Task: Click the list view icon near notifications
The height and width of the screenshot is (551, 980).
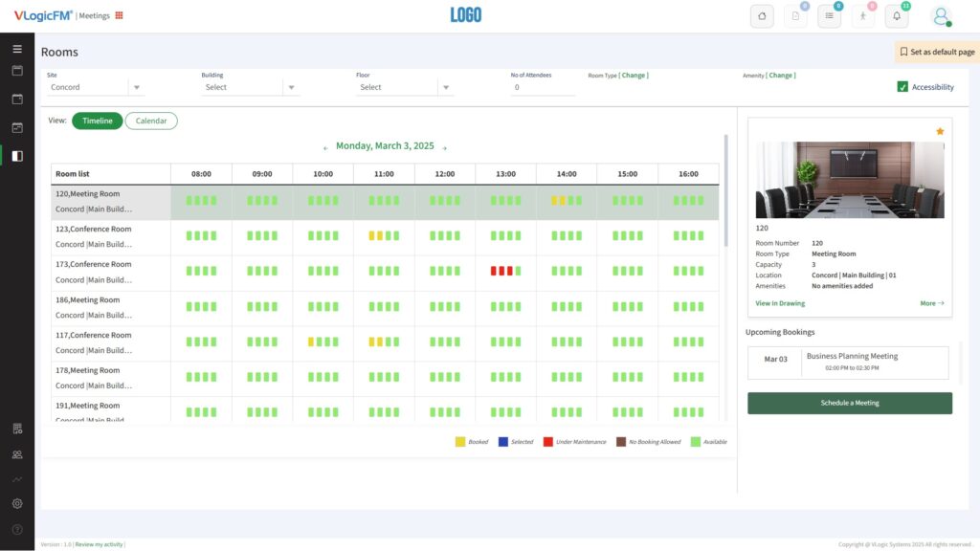Action: [x=829, y=15]
